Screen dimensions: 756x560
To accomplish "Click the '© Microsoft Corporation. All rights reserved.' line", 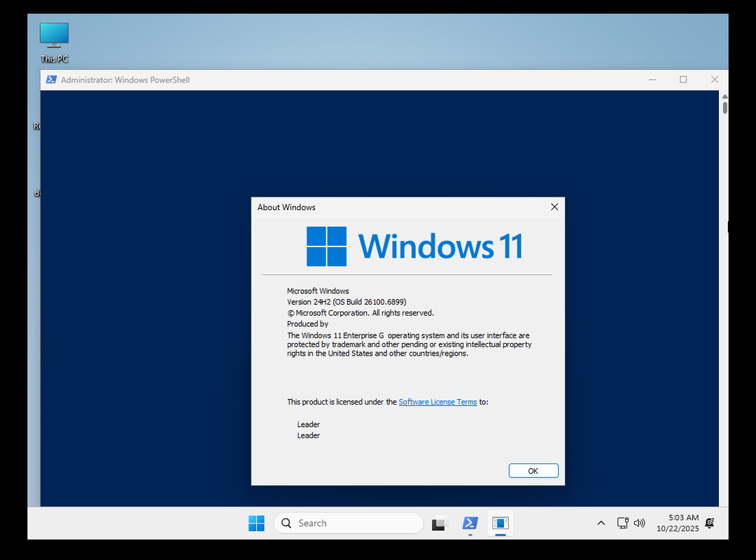I will tap(360, 313).
